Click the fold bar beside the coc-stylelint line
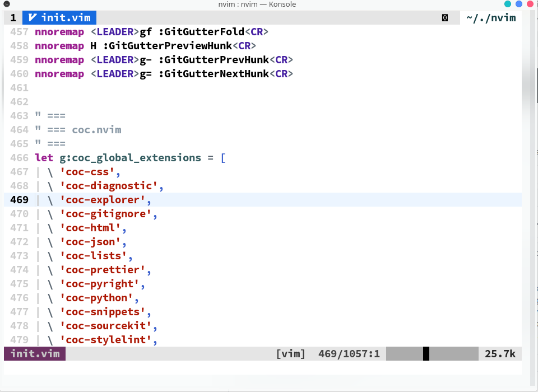This screenshot has width=538, height=392. [37, 339]
